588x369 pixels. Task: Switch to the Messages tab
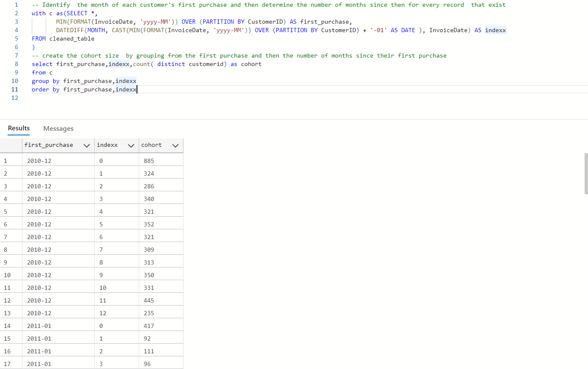pos(58,128)
